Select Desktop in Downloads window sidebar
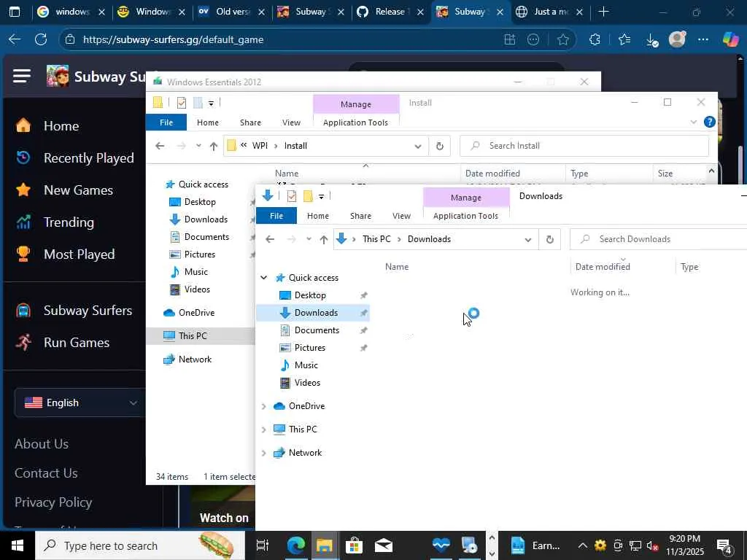Viewport: 747px width, 560px height. point(309,295)
